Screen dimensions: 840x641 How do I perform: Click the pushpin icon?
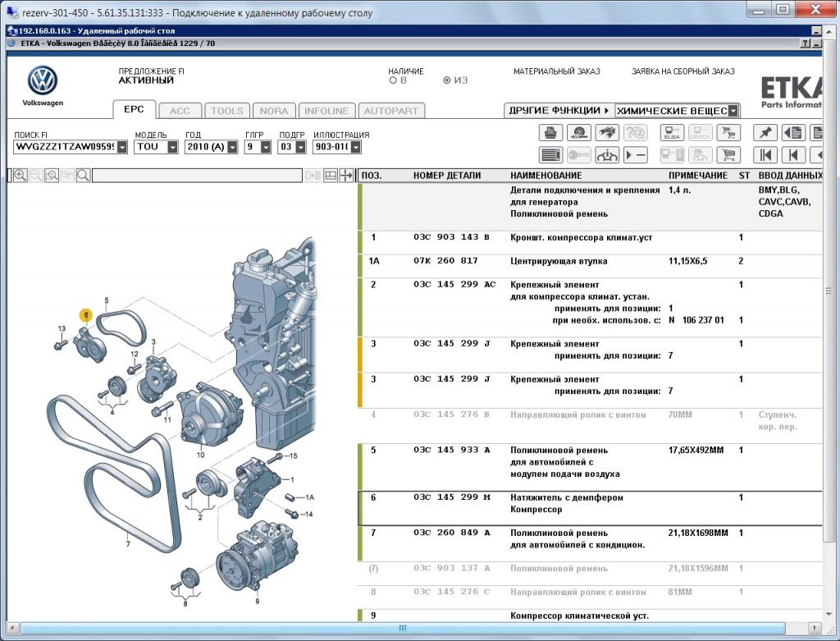tap(765, 132)
